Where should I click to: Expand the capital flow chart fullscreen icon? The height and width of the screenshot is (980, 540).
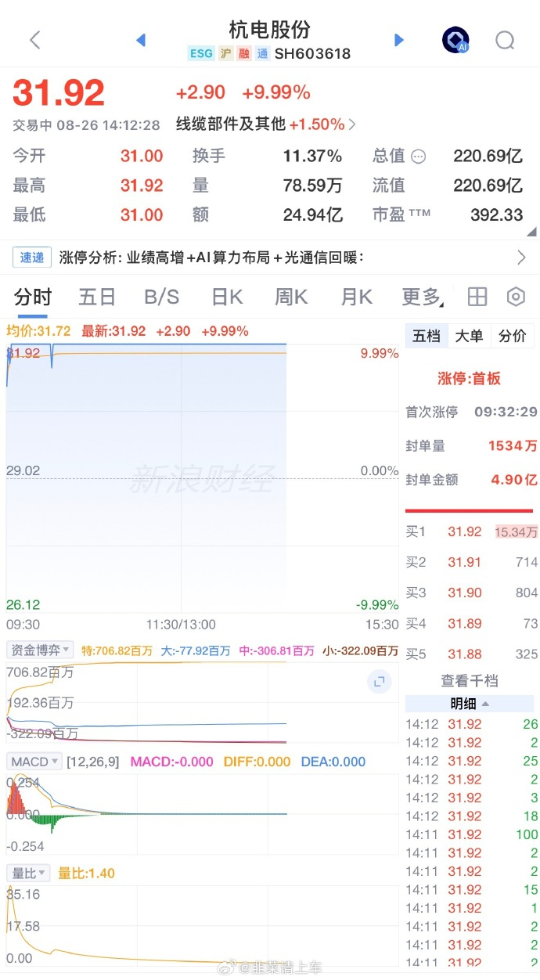coord(379,682)
